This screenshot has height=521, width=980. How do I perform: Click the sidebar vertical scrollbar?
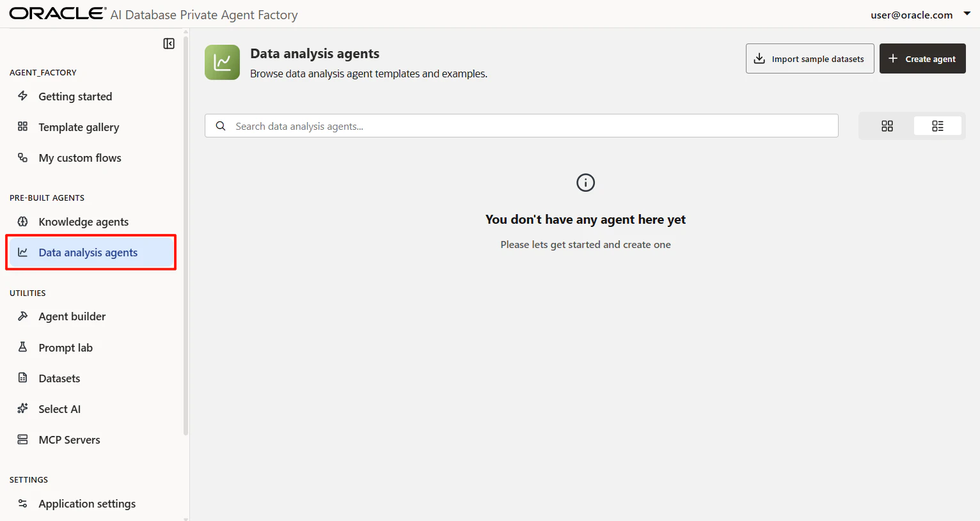point(186,237)
